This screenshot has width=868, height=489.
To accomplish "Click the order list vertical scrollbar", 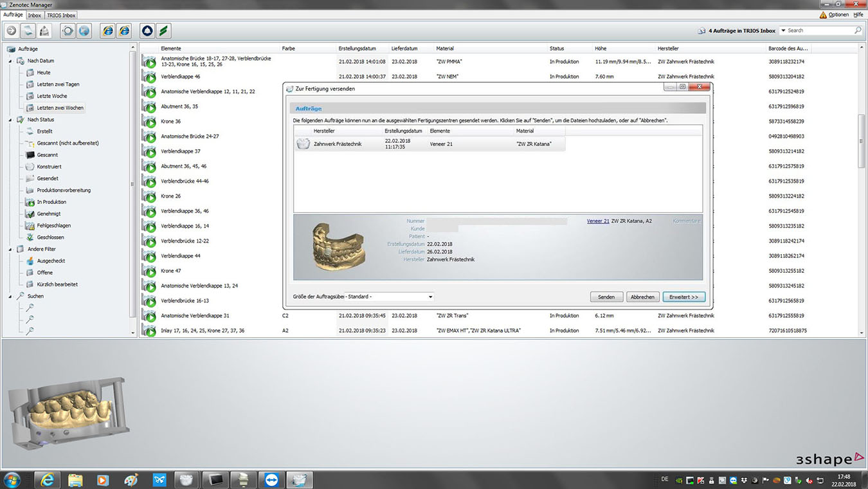I will point(862,142).
